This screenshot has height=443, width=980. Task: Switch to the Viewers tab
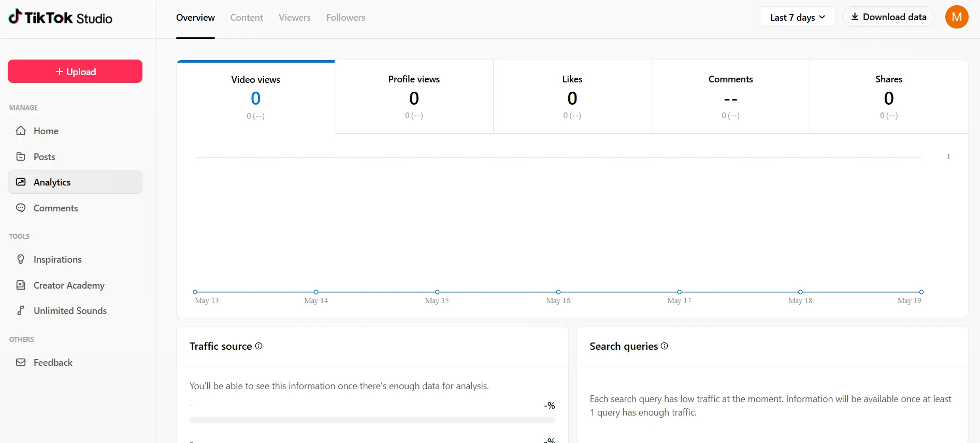pos(295,18)
